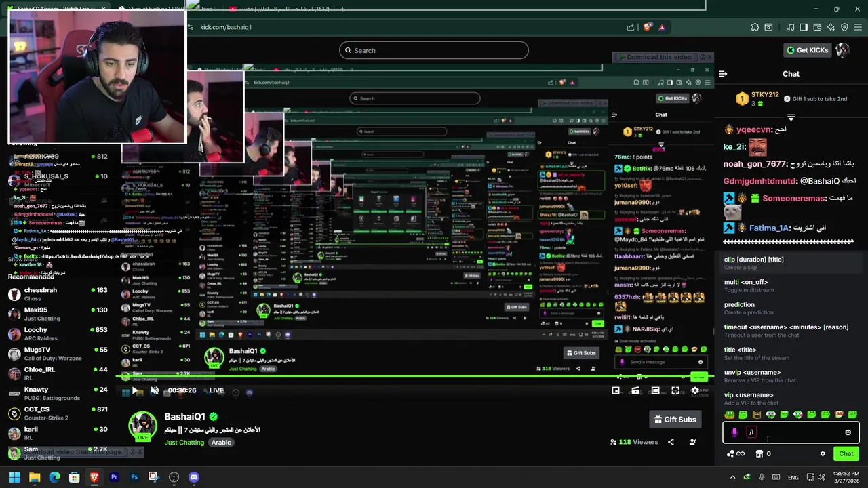
Task: Open Premiere Pro from the taskbar
Action: [114, 477]
